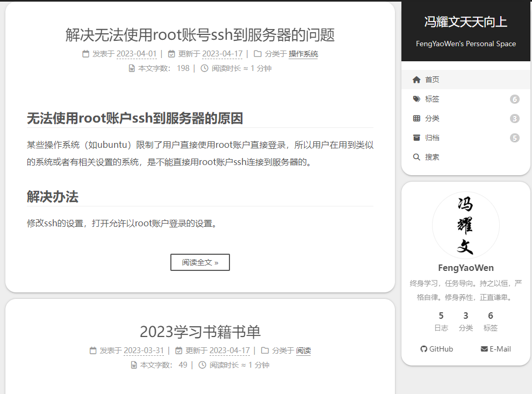Click the clock icon in the 2023学习书籍书单 post meta
The height and width of the screenshot is (394, 532).
pos(202,365)
